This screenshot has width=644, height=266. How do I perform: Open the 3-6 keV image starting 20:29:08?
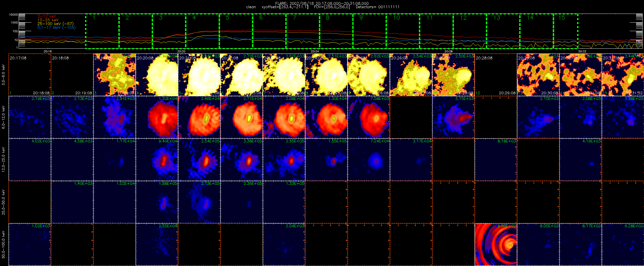[x=538, y=75]
